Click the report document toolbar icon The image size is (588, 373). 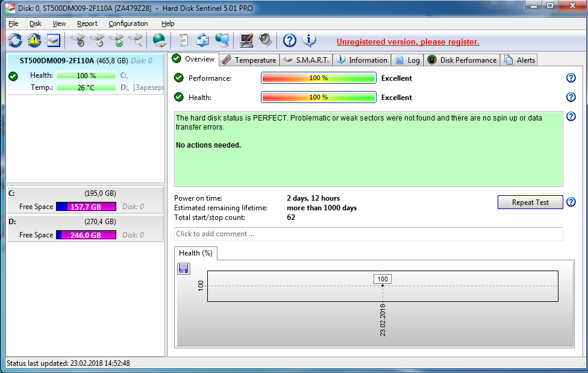pyautogui.click(x=183, y=40)
